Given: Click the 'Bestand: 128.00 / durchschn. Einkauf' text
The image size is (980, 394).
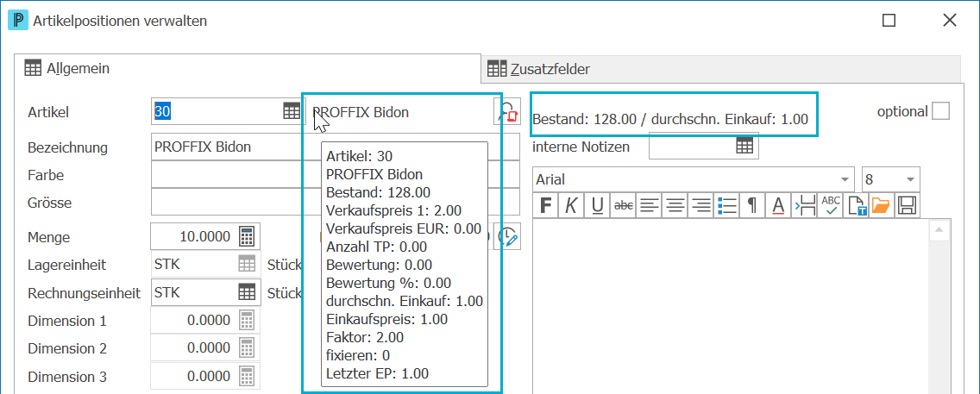Looking at the screenshot, I should coord(670,119).
